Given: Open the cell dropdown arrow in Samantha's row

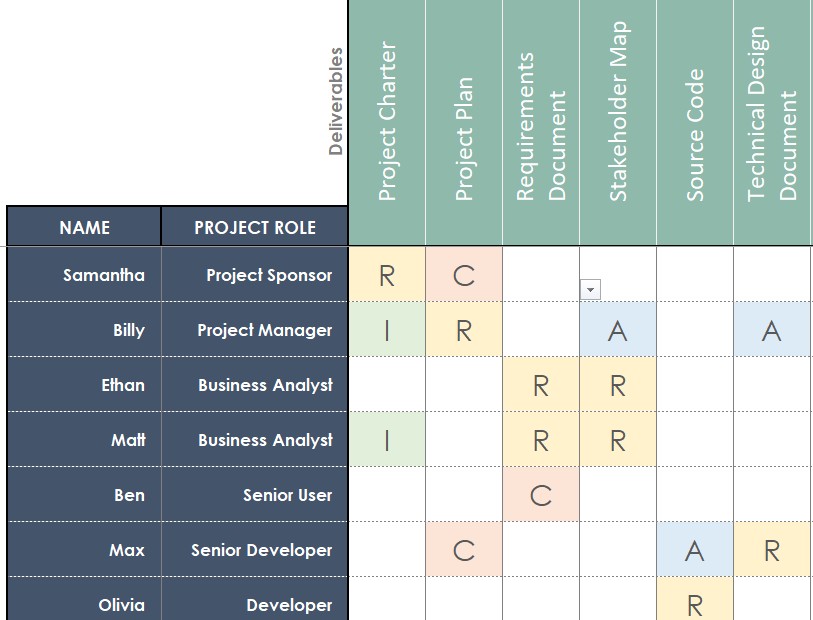Looking at the screenshot, I should (x=590, y=289).
